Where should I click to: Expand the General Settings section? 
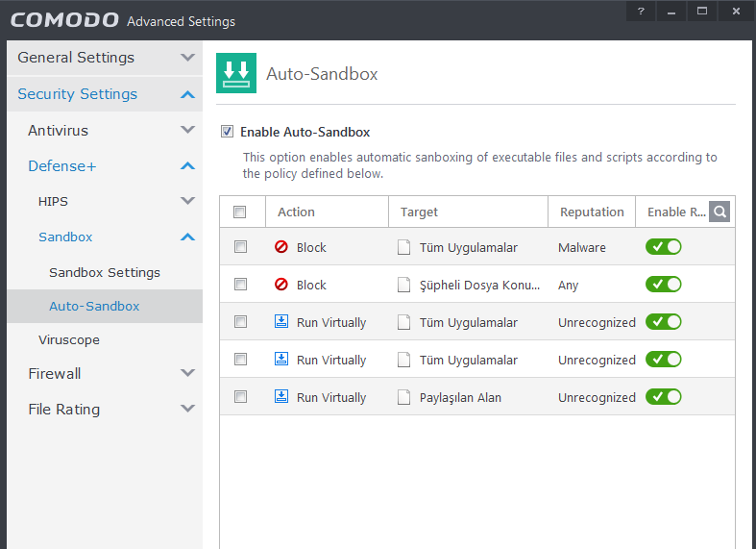pos(187,58)
